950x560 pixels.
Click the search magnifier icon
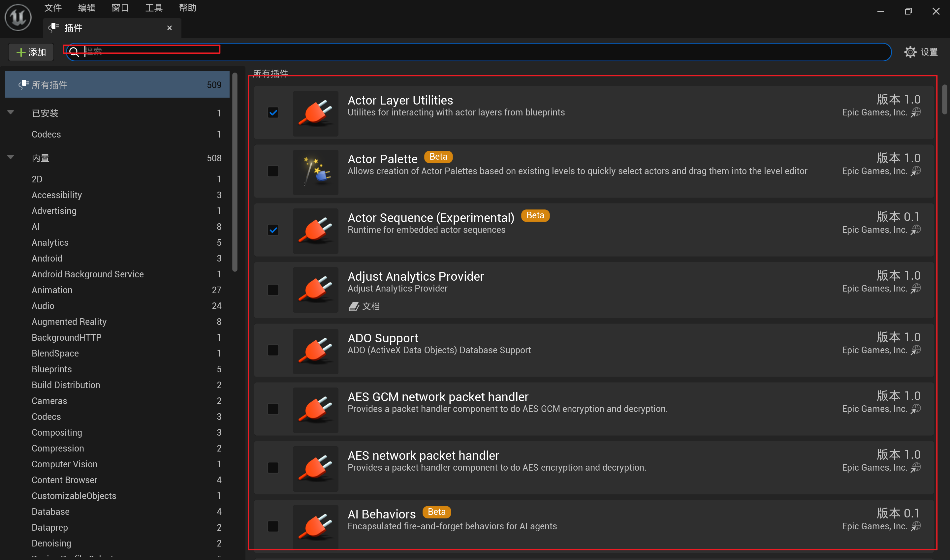[74, 52]
